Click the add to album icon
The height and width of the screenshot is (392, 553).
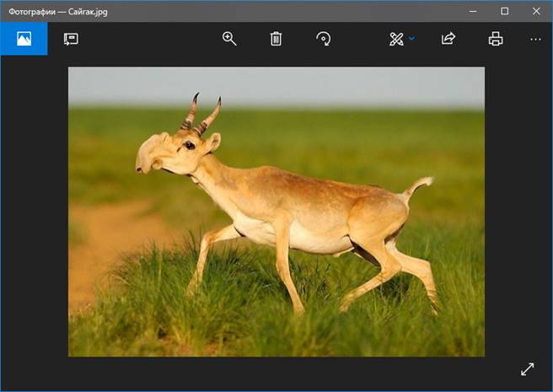pos(71,39)
